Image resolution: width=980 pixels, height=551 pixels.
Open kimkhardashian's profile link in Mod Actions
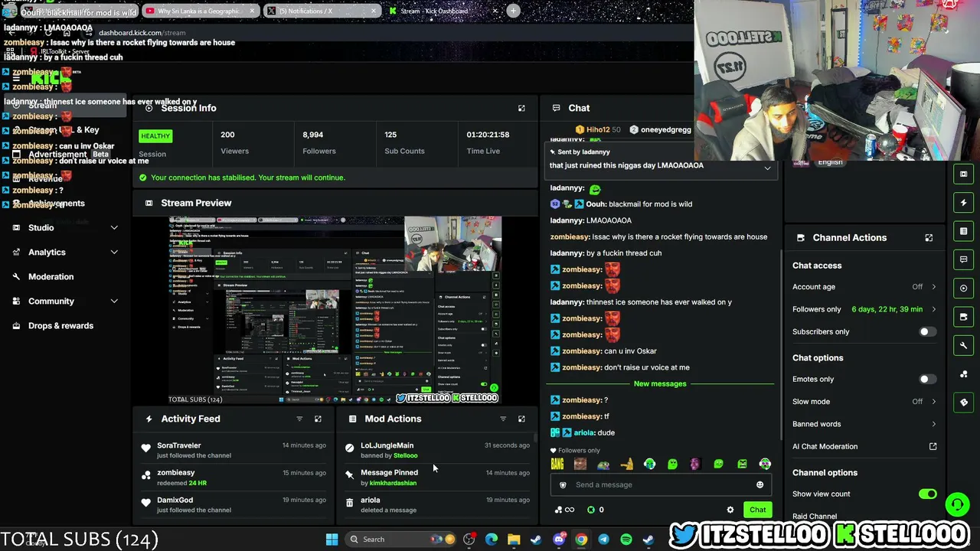tap(393, 483)
